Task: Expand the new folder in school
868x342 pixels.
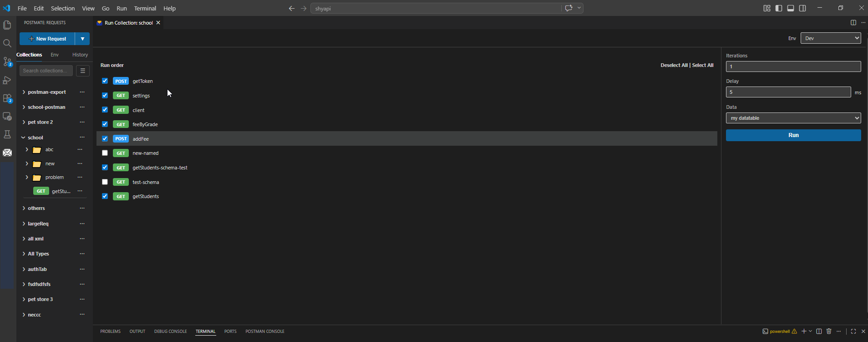Action: point(27,163)
